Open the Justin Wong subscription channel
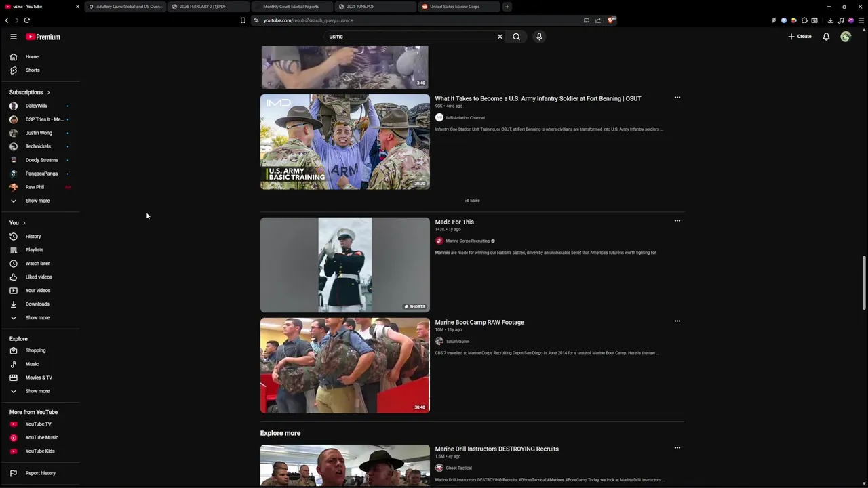 click(39, 133)
